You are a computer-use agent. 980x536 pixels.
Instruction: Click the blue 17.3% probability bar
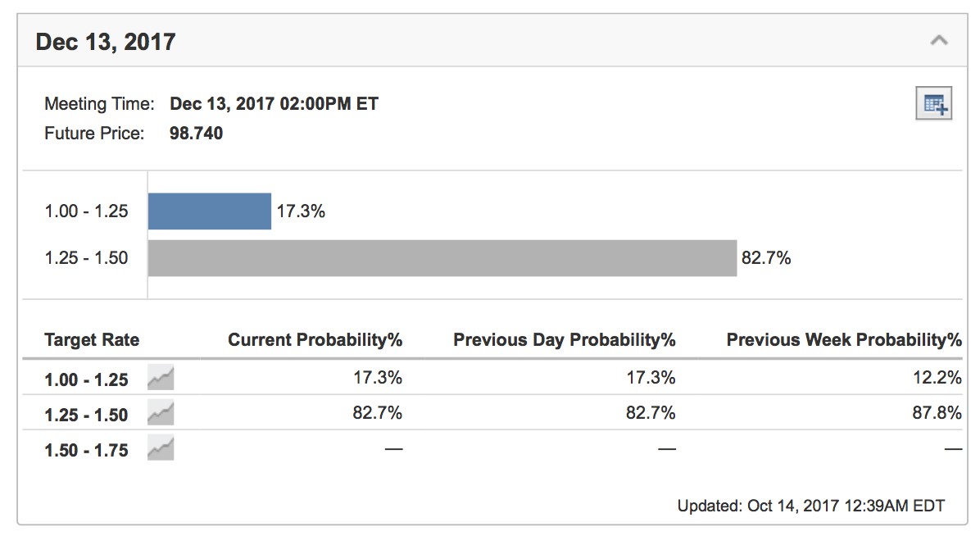tap(209, 211)
